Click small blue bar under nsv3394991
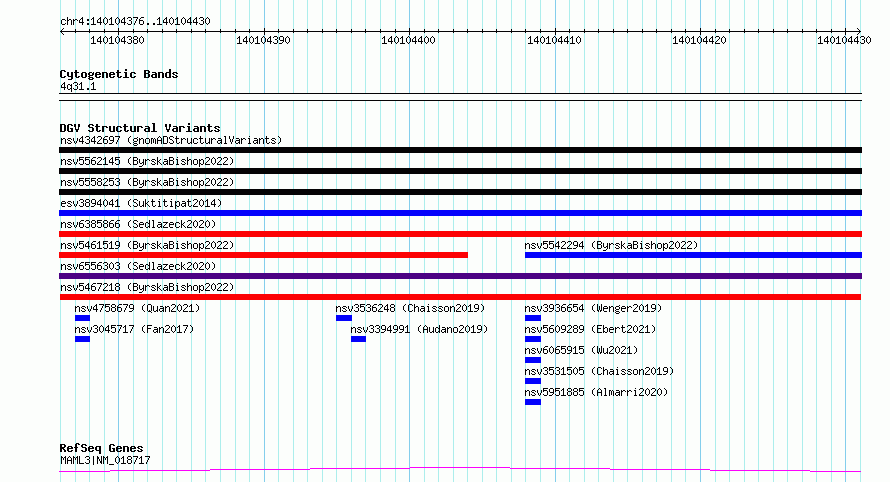The image size is (890, 482). pos(358,339)
